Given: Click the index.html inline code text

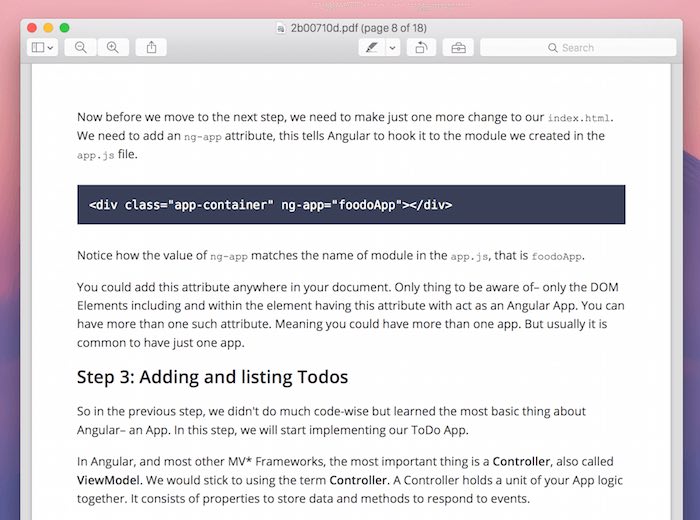Looking at the screenshot, I should [x=579, y=118].
